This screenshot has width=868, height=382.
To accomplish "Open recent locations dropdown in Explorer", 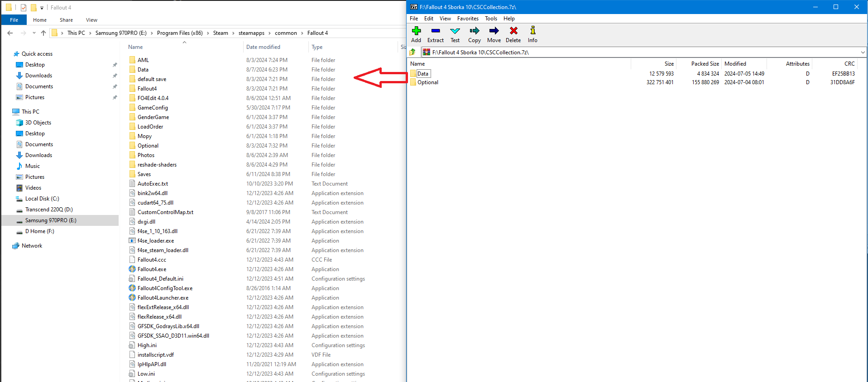I will [x=34, y=33].
